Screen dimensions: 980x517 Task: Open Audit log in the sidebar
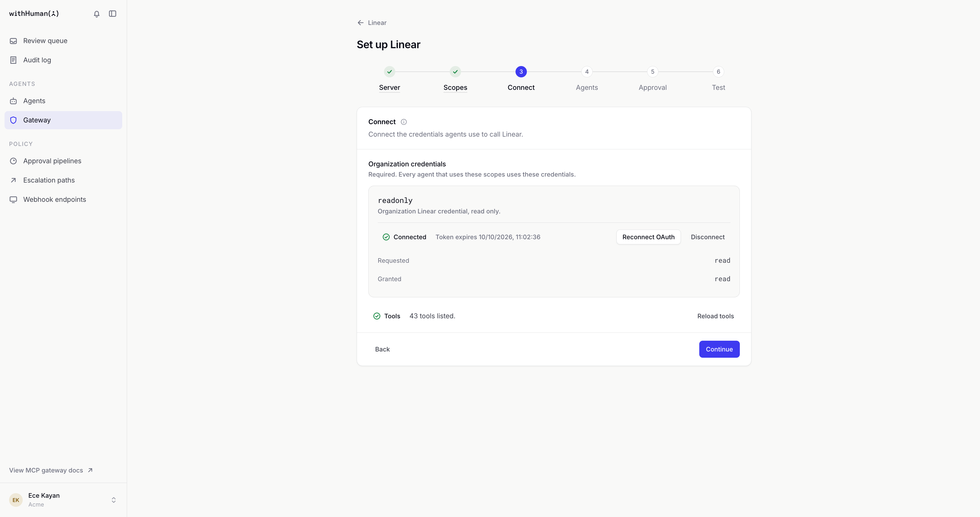[x=63, y=60]
